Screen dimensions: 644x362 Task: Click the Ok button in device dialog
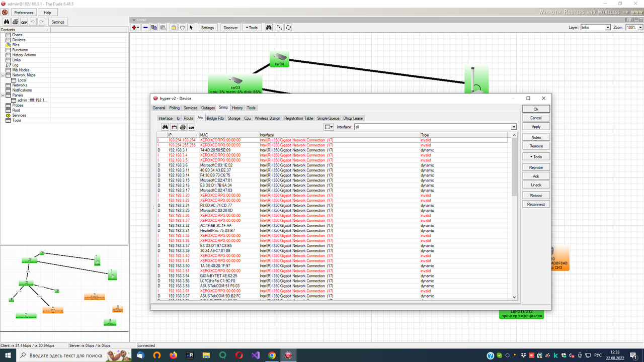pyautogui.click(x=536, y=109)
